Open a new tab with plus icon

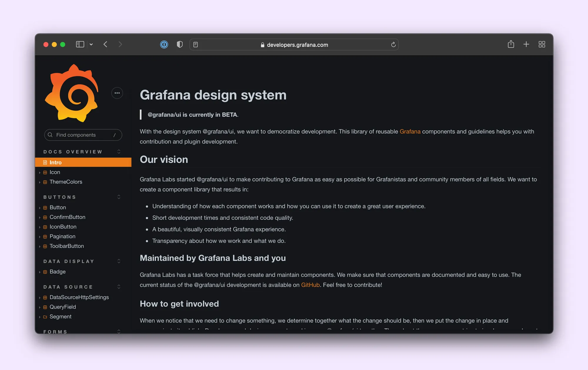point(526,44)
